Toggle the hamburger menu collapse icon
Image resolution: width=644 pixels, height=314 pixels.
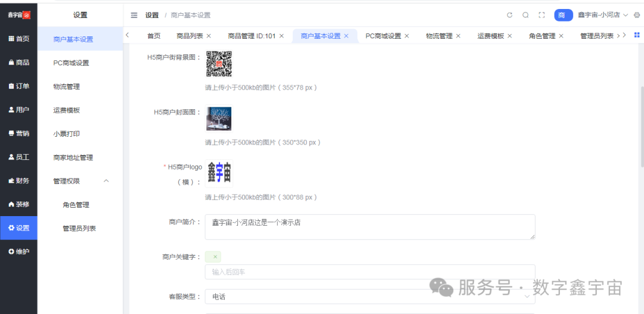point(134,15)
